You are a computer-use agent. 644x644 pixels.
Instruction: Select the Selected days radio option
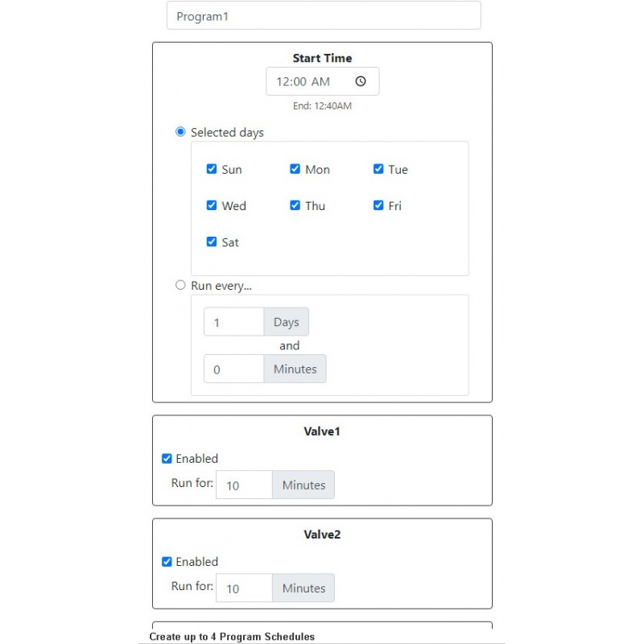click(180, 132)
